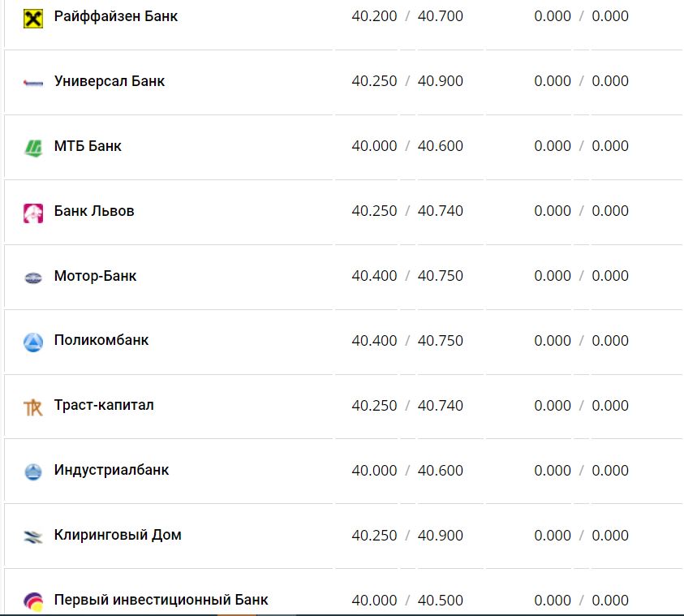Click the green МТБ Банк logo
This screenshot has width=684, height=616.
[x=32, y=148]
